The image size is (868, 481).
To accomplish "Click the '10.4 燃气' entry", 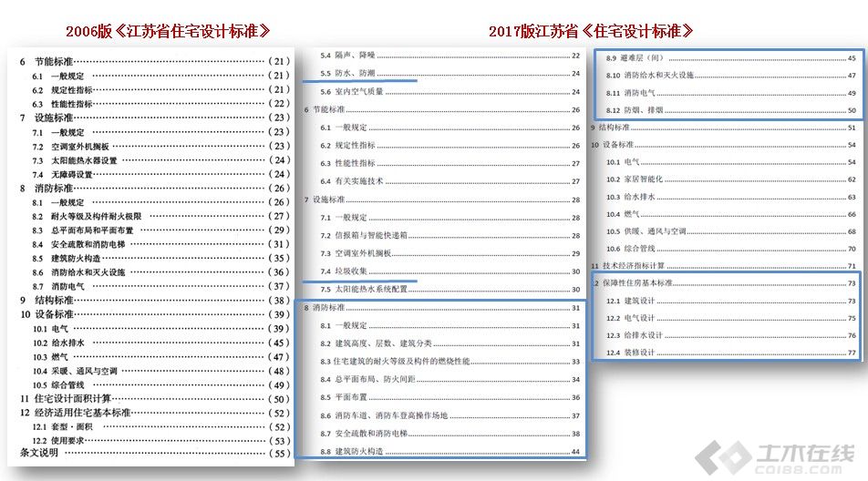I will point(623,214).
